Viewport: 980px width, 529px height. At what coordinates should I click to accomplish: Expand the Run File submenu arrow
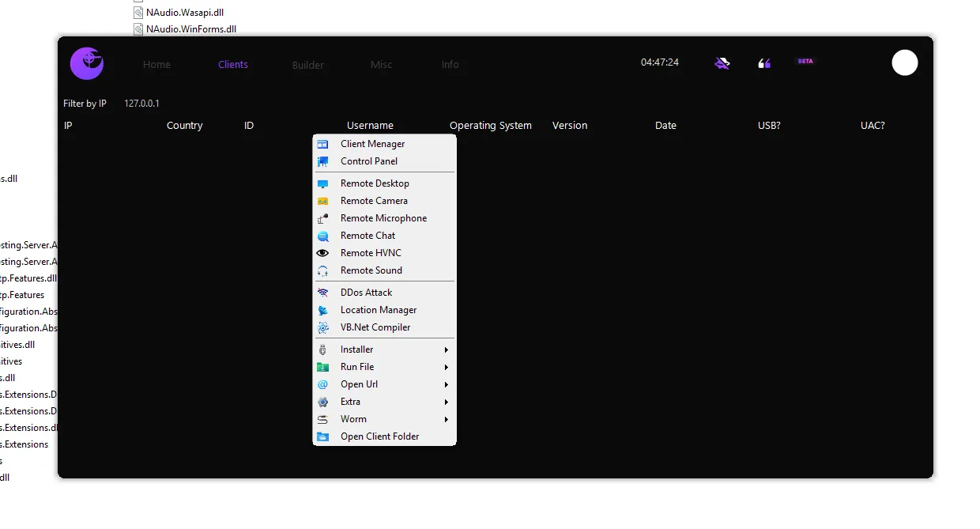coord(447,367)
